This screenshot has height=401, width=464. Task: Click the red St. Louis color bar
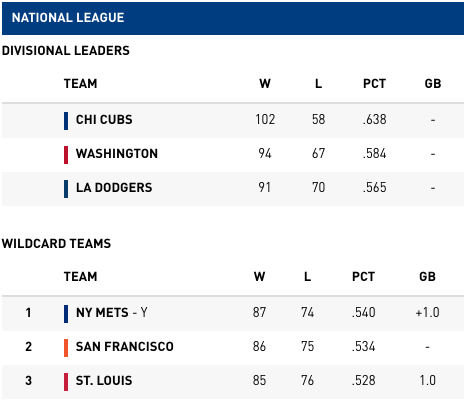(x=66, y=382)
